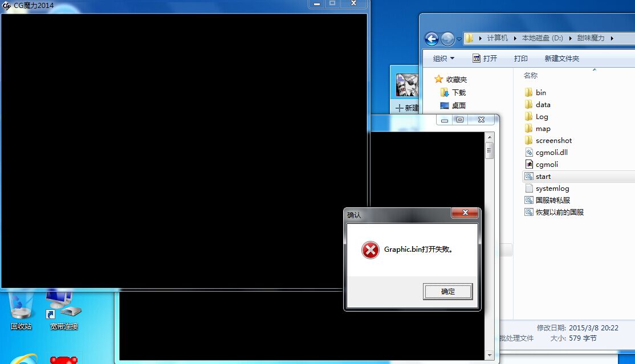Open the screenshot folder

click(x=553, y=141)
